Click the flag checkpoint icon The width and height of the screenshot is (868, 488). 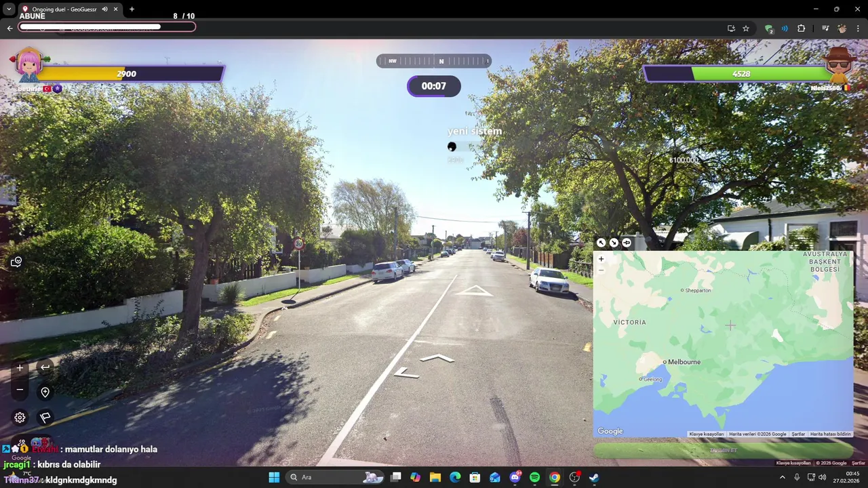pos(45,418)
